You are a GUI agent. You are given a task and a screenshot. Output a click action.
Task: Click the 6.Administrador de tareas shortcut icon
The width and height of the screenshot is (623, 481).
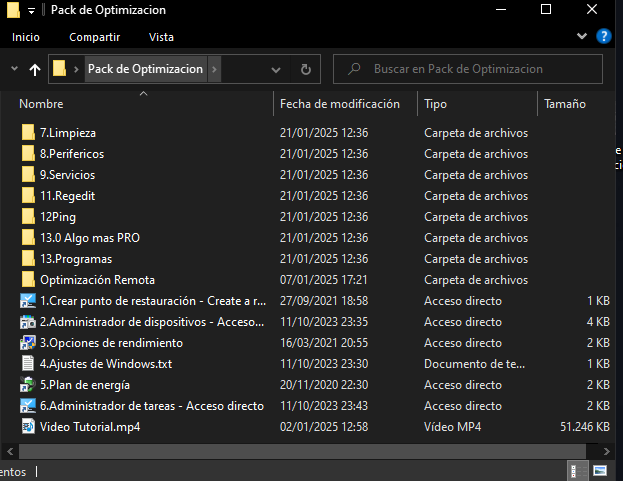[x=28, y=406]
